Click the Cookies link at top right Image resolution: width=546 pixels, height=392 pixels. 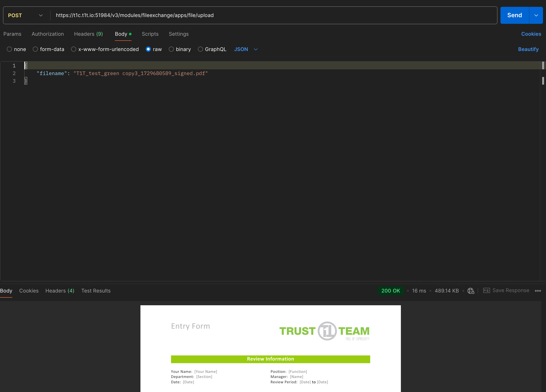click(x=531, y=34)
